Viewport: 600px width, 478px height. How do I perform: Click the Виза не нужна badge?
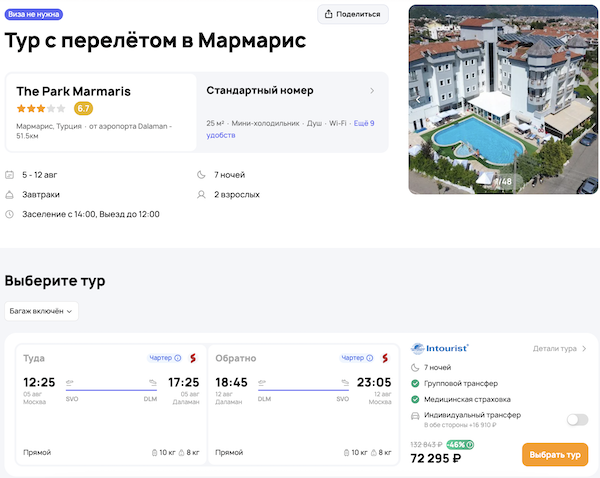click(x=33, y=14)
